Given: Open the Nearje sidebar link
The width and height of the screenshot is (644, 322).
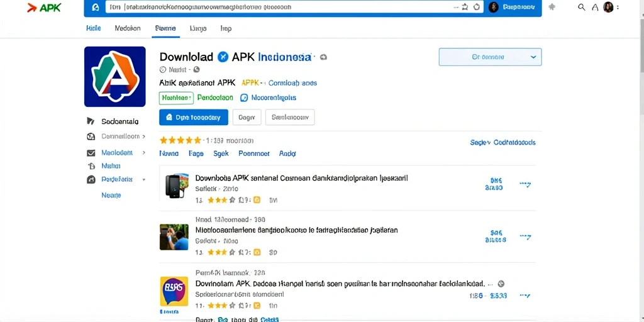Looking at the screenshot, I should tap(111, 195).
